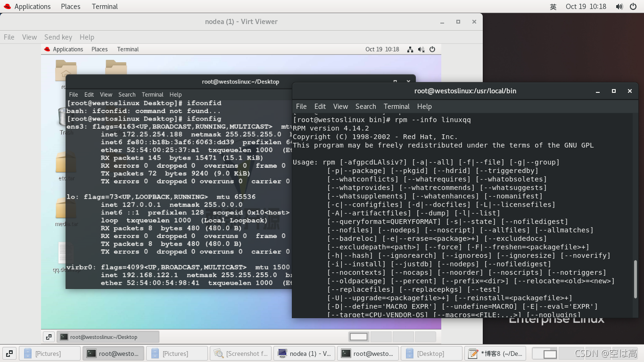The image size is (644, 362).
Task: Open the guest top bar Terminal menu
Action: pyautogui.click(x=128, y=49)
